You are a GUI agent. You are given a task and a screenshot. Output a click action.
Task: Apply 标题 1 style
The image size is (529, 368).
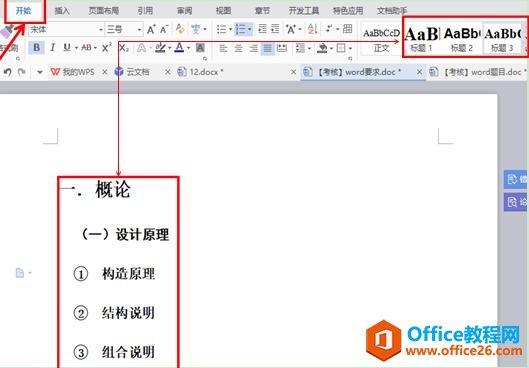click(x=422, y=40)
